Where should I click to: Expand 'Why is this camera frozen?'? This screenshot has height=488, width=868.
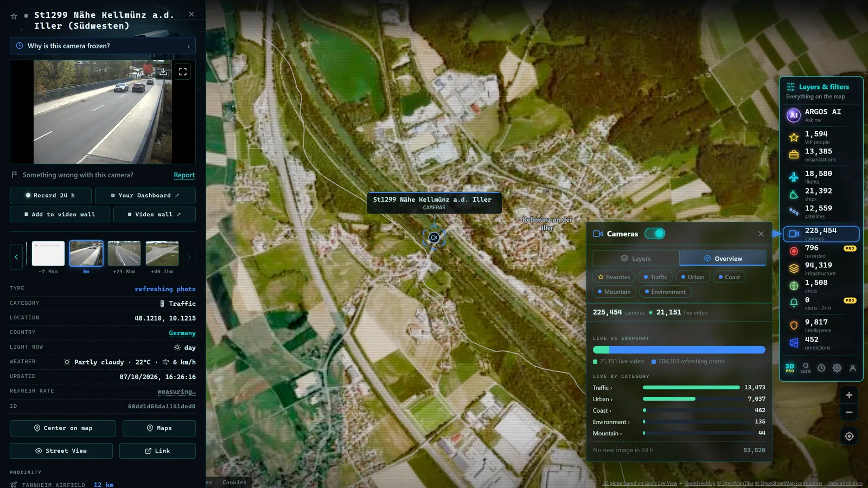[x=103, y=46]
